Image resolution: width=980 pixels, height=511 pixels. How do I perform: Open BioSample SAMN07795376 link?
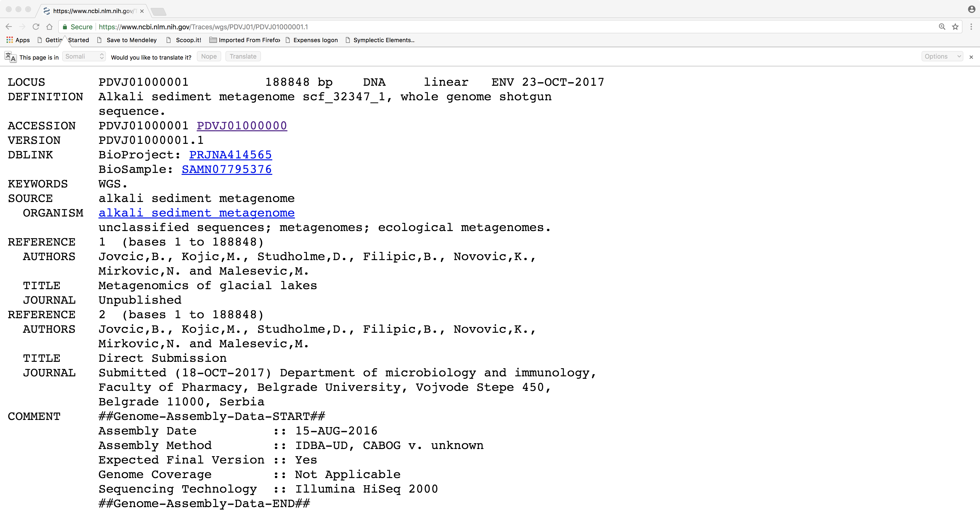click(x=227, y=169)
